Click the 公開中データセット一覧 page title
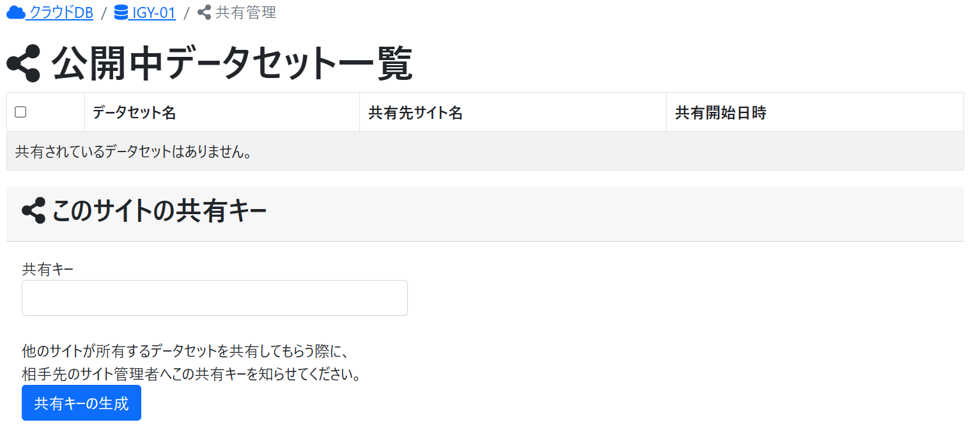 [232, 63]
